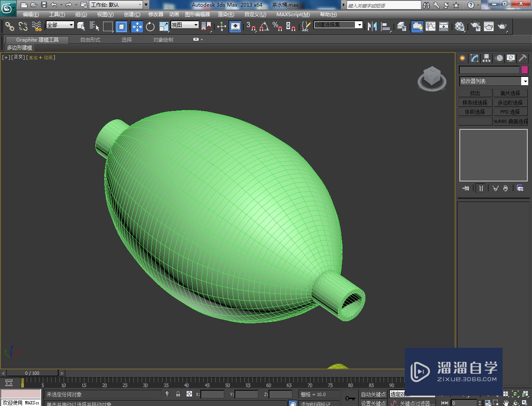532x406 pixels.
Task: Toggle the 3D Snaps magnet
Action: click(x=251, y=27)
